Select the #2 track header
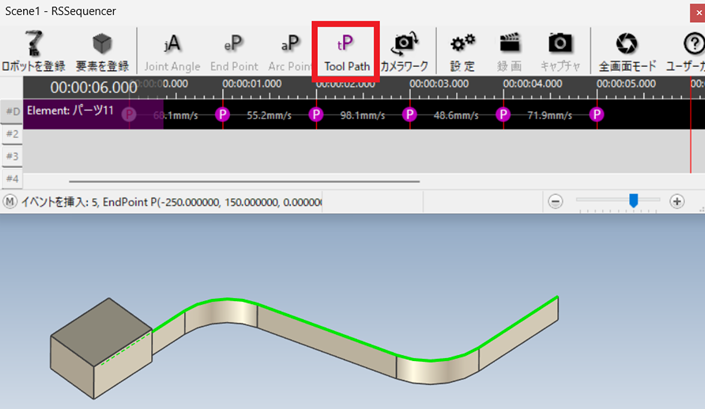The width and height of the screenshot is (705, 409). 12,134
